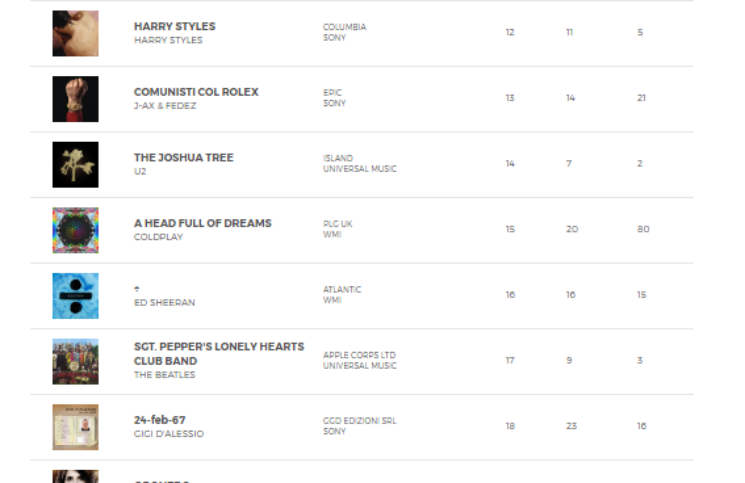This screenshot has width=745, height=483.
Task: Select A HEAD FULL OF DREAMS title
Action: tap(202, 223)
